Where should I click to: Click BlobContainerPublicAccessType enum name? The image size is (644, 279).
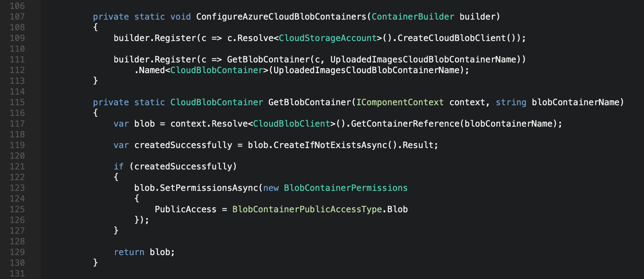point(307,209)
